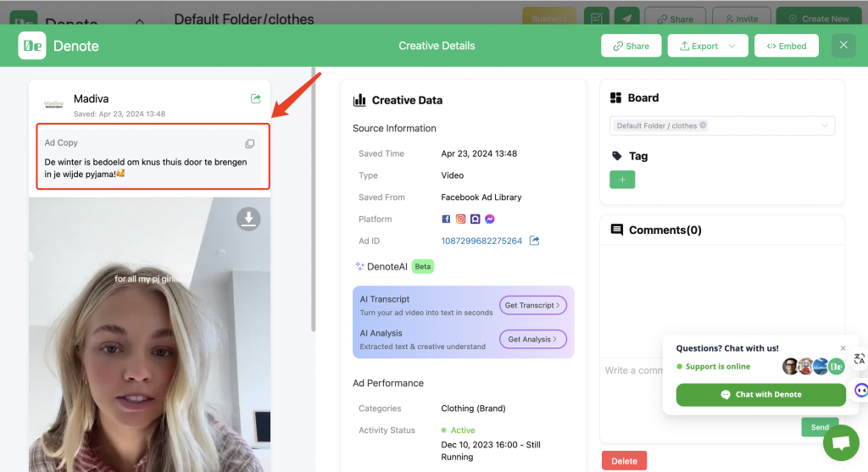Click 'Clothing (Brand)' category value

click(x=473, y=408)
